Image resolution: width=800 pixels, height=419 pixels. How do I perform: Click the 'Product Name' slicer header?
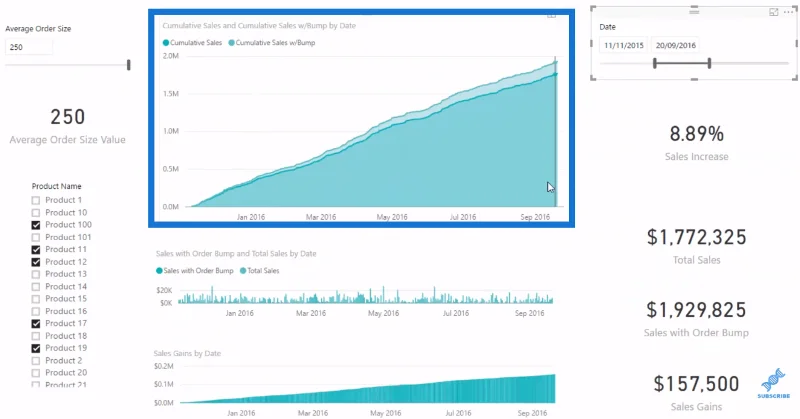[57, 186]
